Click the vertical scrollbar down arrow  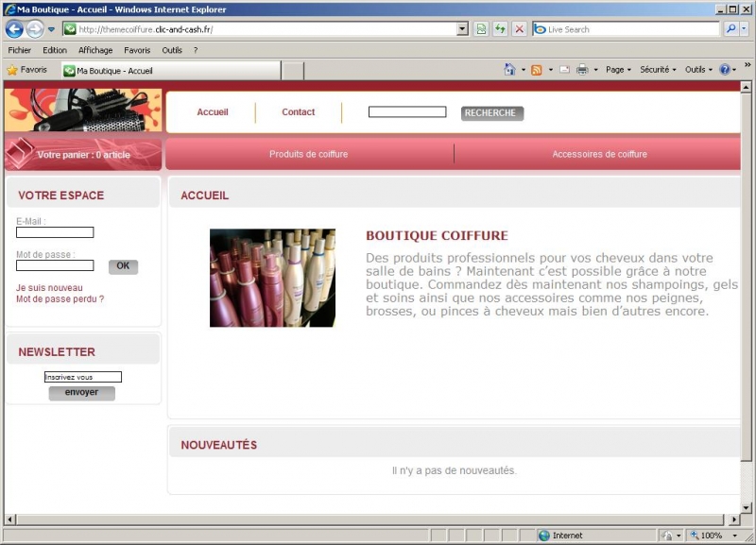tap(746, 507)
